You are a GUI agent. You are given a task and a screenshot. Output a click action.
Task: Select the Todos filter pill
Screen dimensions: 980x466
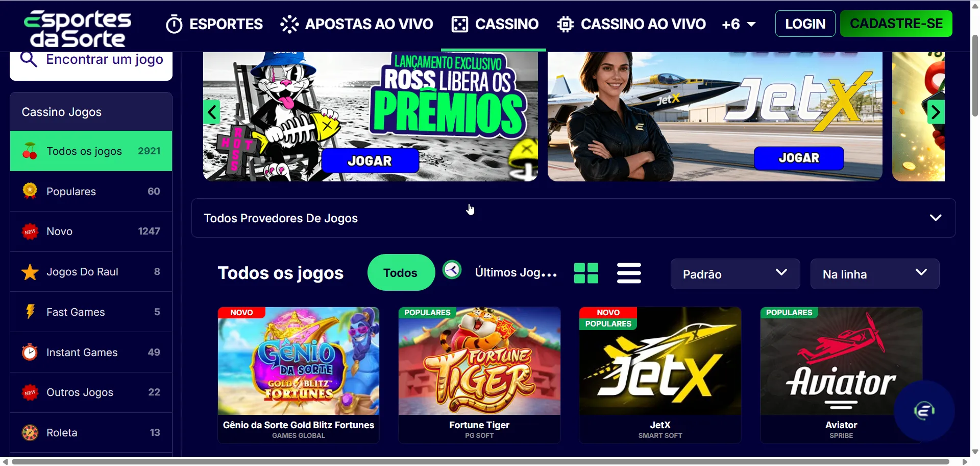pyautogui.click(x=401, y=272)
